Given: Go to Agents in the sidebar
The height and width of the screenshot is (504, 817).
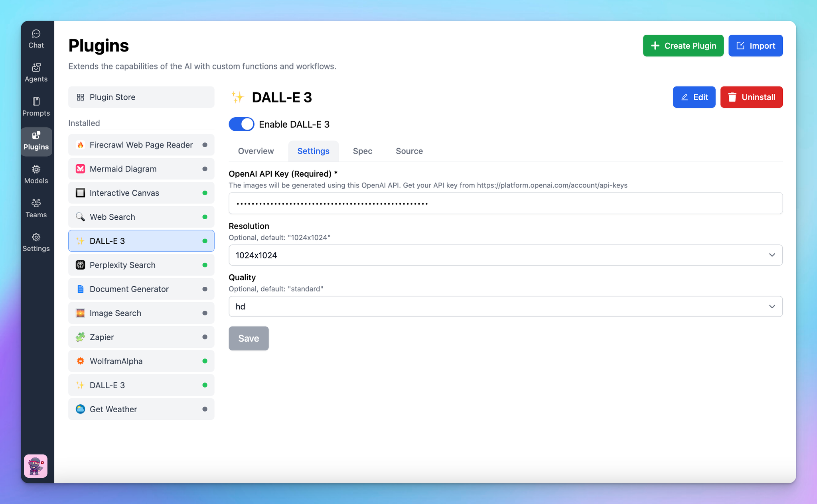Looking at the screenshot, I should (36, 73).
